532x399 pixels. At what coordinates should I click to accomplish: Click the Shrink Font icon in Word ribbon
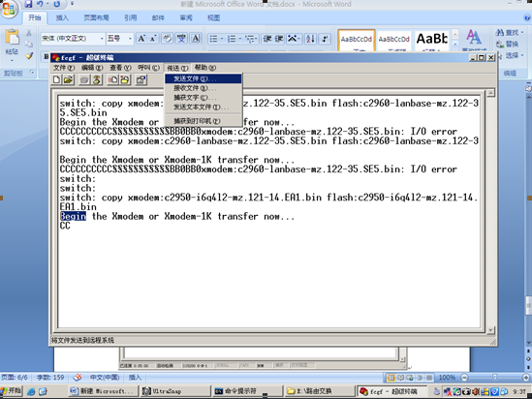point(153,39)
